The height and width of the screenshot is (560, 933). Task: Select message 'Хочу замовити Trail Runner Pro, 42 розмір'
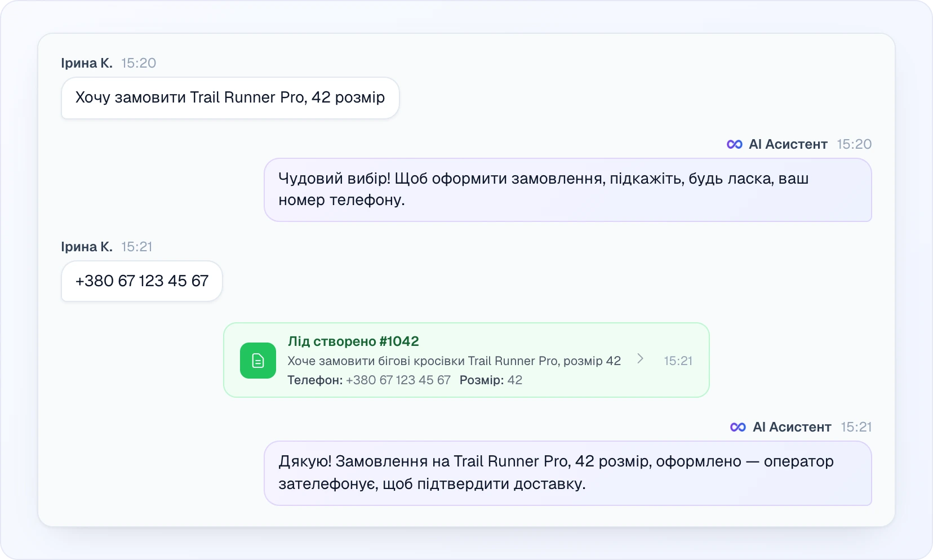(230, 98)
